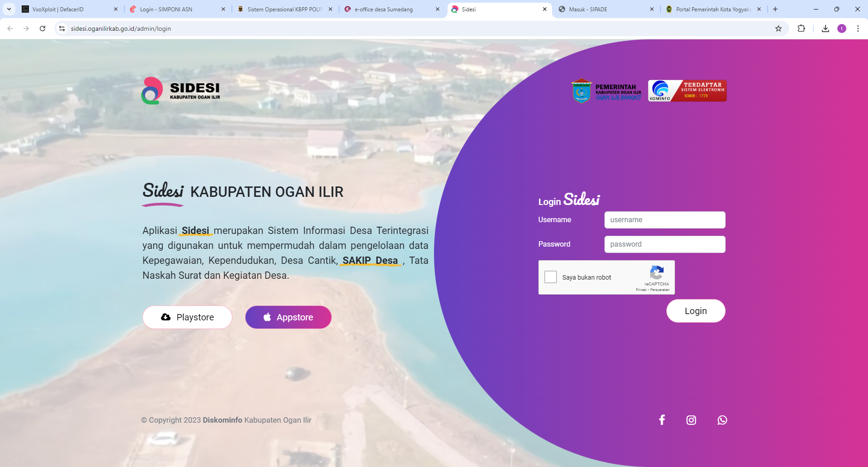The image size is (868, 467).
Task: Open the WhatsApp contact icon
Action: [722, 420]
